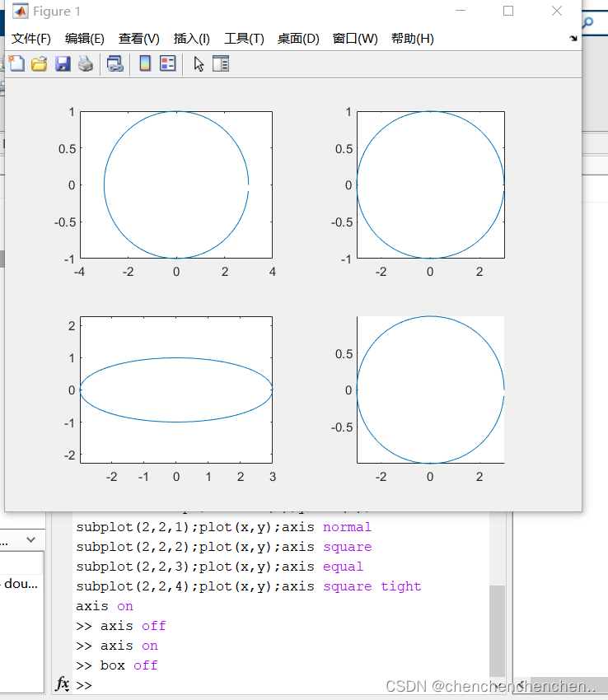
Task: Insert a colorbar using the toolbar icon
Action: [145, 64]
